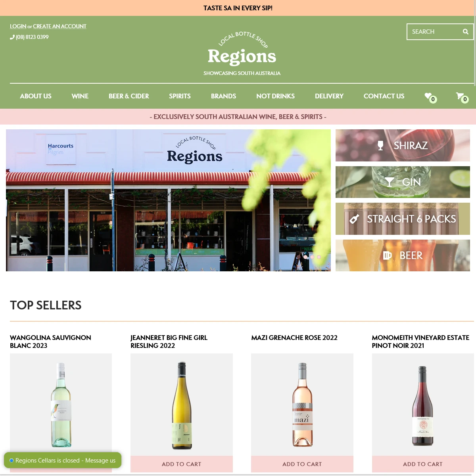Open the wishlist heart icon
476x476 pixels.
[x=428, y=96]
